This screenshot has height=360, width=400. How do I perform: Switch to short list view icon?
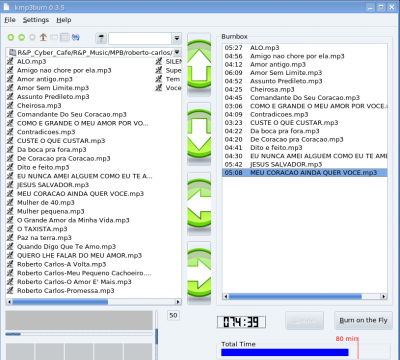click(54, 37)
